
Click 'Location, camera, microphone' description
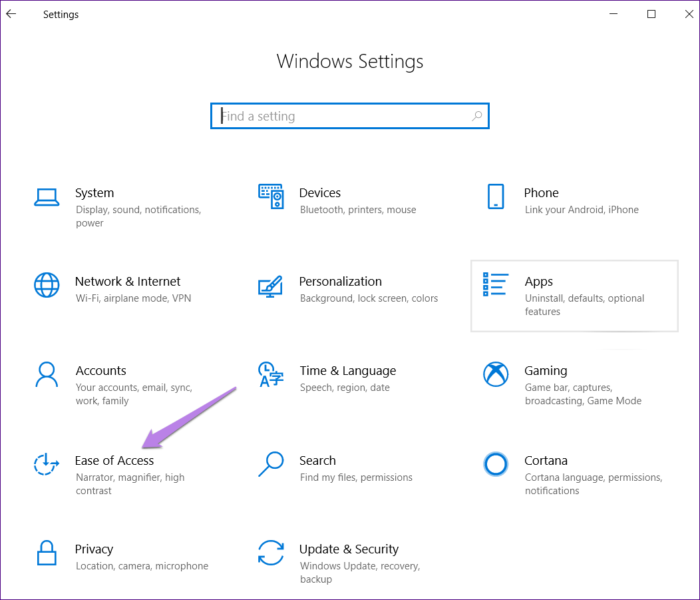[142, 565]
